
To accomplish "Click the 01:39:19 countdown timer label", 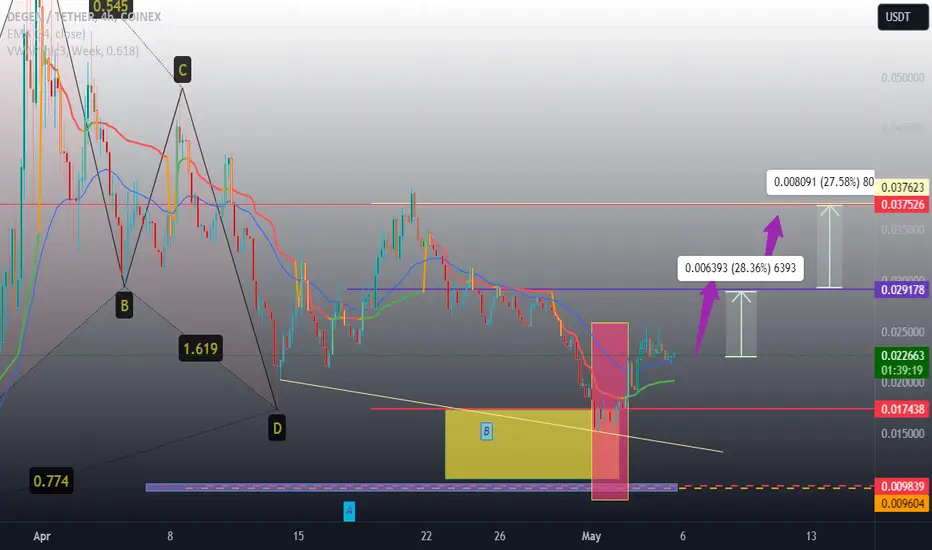I will click(x=902, y=370).
